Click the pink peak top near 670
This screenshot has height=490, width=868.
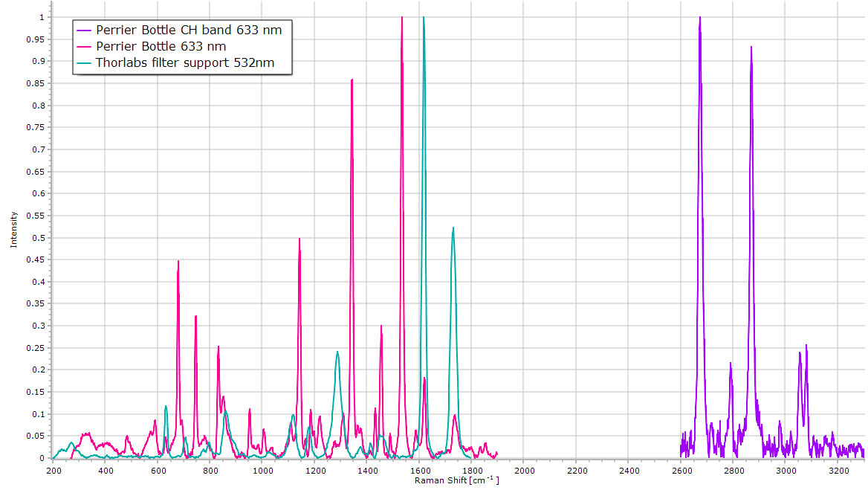(178, 262)
